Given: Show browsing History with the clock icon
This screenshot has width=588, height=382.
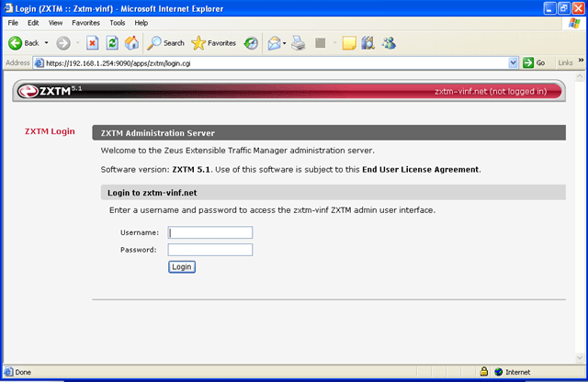Looking at the screenshot, I should tap(251, 43).
